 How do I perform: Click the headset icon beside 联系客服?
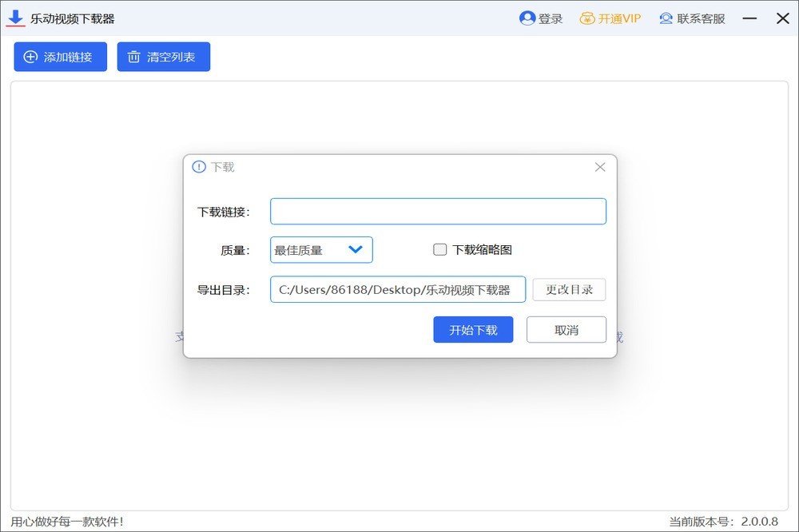(x=666, y=18)
